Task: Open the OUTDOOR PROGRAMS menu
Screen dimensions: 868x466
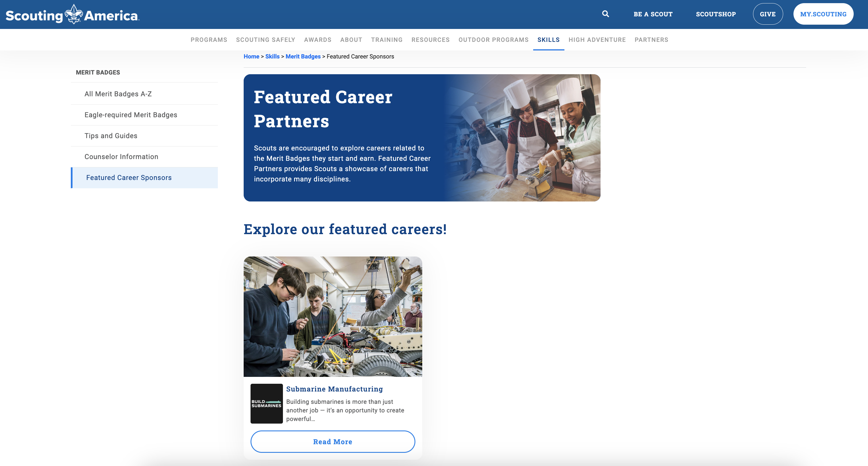Action: 493,40
